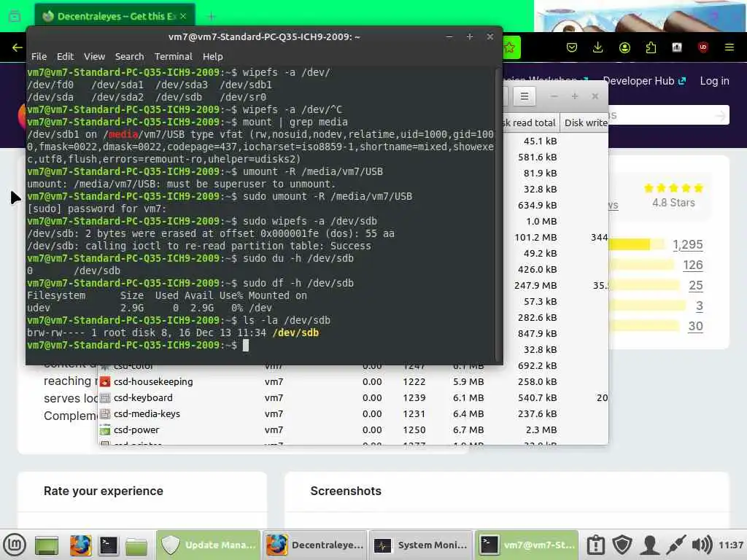Select the csd-housekeeping process row
The width and height of the screenshot is (747, 560).
click(x=353, y=381)
